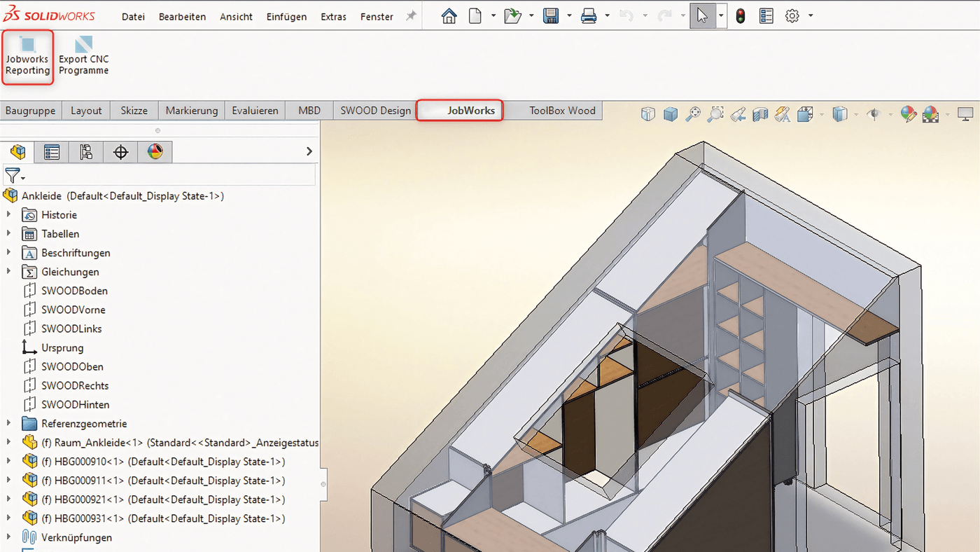Viewport: 980px width, 552px height.
Task: Open the Extras menu
Action: click(x=333, y=16)
